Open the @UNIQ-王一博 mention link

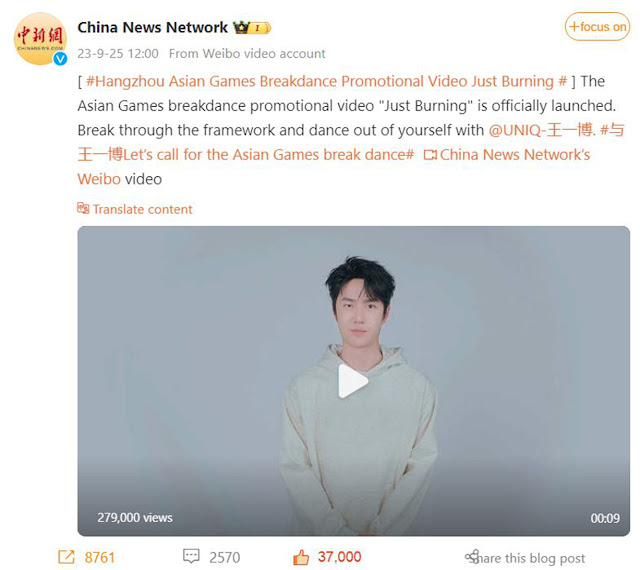[541, 130]
